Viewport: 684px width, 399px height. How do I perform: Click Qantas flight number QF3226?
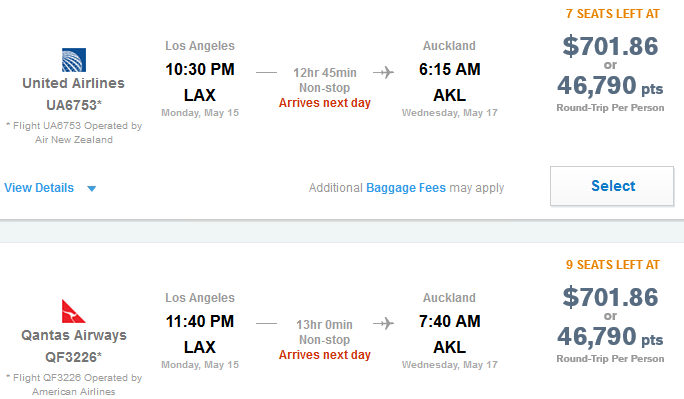coord(73,357)
